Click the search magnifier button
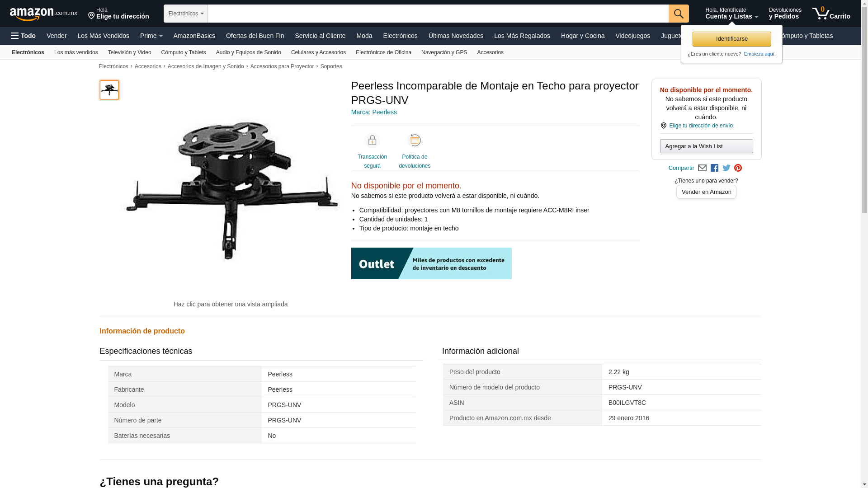 click(678, 14)
